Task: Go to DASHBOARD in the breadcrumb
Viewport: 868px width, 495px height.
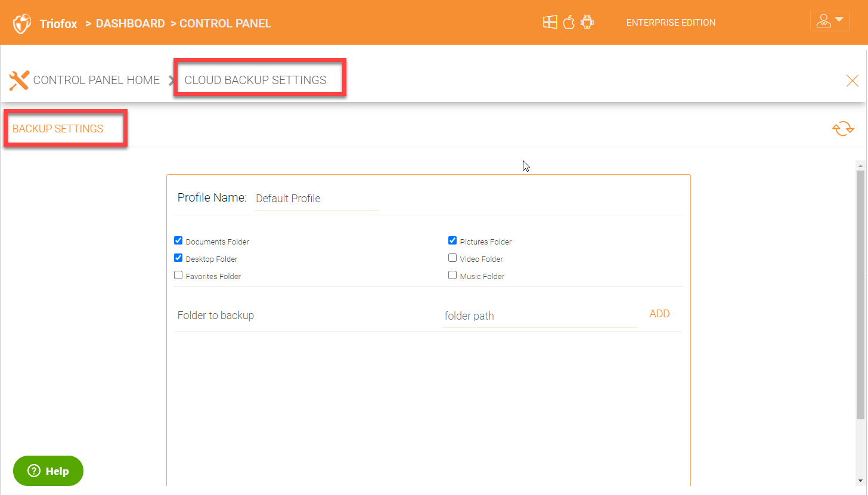Action: tap(130, 24)
